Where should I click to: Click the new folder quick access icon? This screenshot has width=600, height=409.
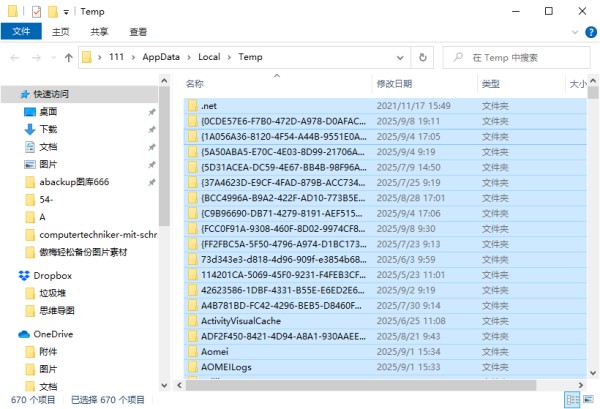(x=53, y=12)
